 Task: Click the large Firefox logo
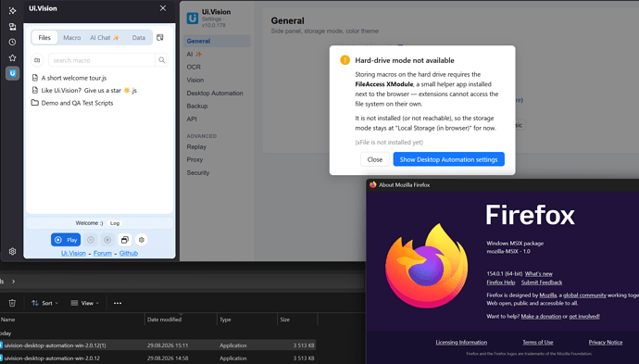(x=426, y=266)
